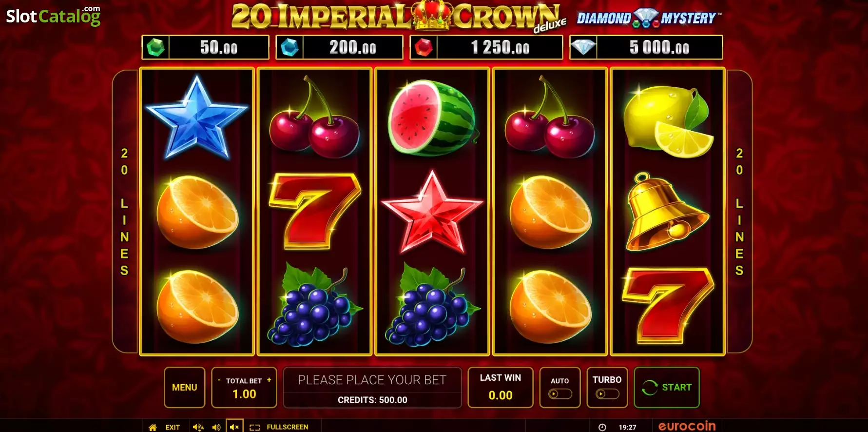Click the EXIT label in bottom bar

(x=173, y=427)
